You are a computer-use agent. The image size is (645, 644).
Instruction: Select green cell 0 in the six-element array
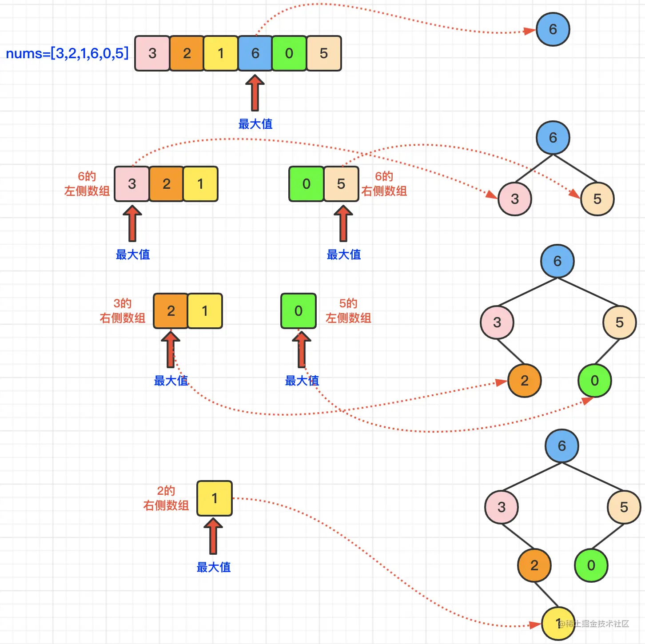(x=289, y=53)
